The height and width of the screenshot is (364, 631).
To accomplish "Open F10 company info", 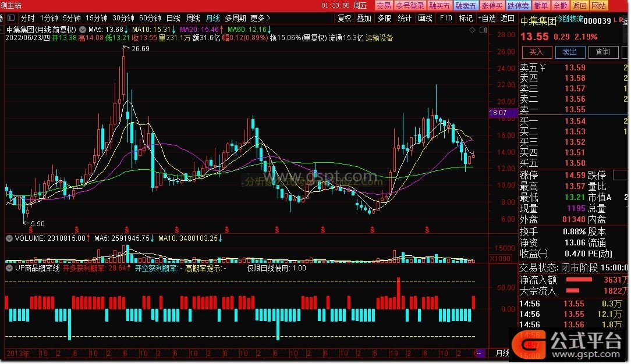I will point(446,18).
